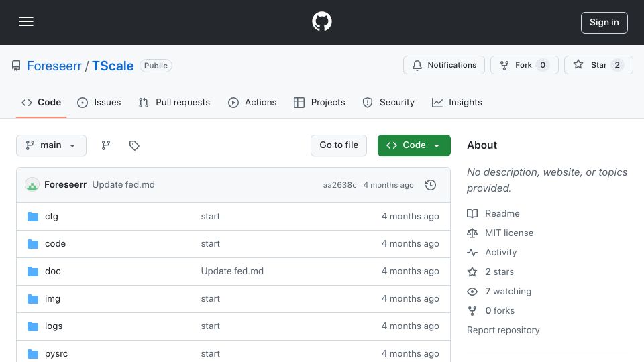Click the pysrc folder icon

[x=33, y=354]
